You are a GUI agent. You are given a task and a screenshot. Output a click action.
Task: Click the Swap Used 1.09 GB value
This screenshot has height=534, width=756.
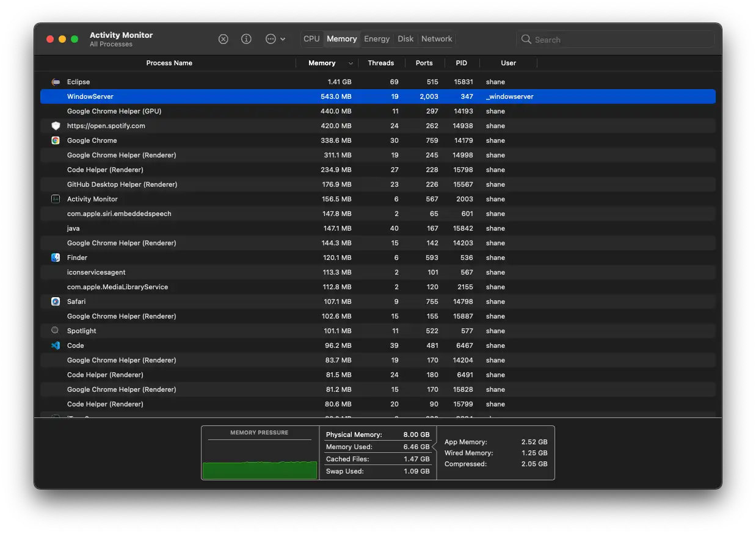pos(416,471)
